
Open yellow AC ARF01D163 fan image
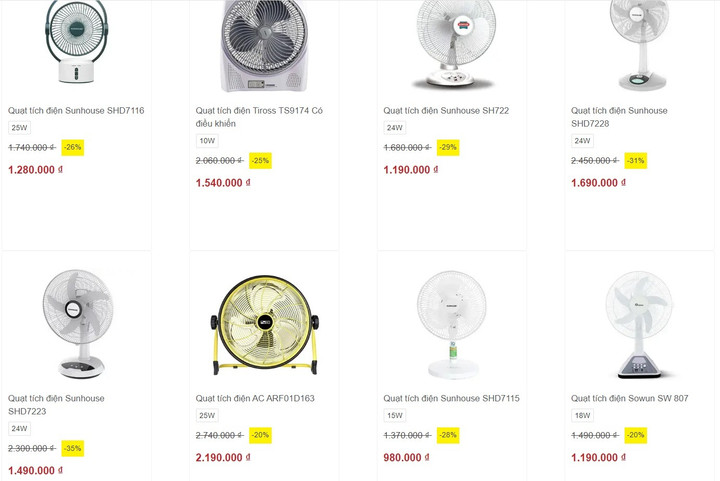(x=264, y=322)
